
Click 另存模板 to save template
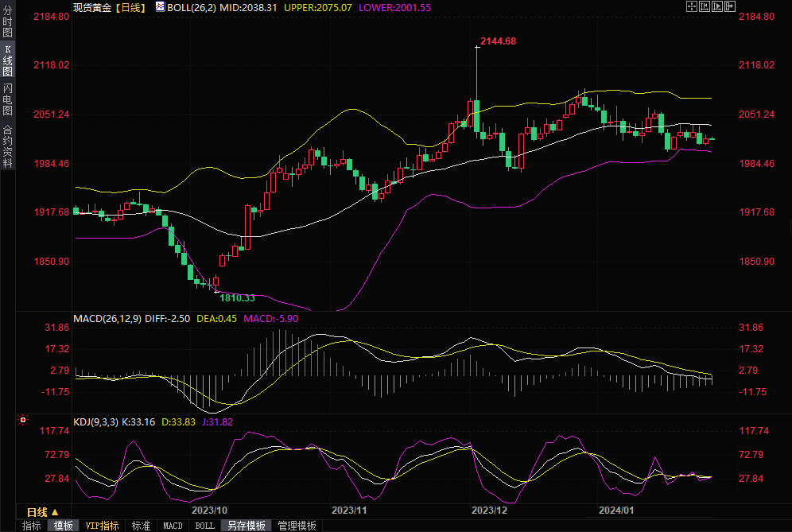246,526
